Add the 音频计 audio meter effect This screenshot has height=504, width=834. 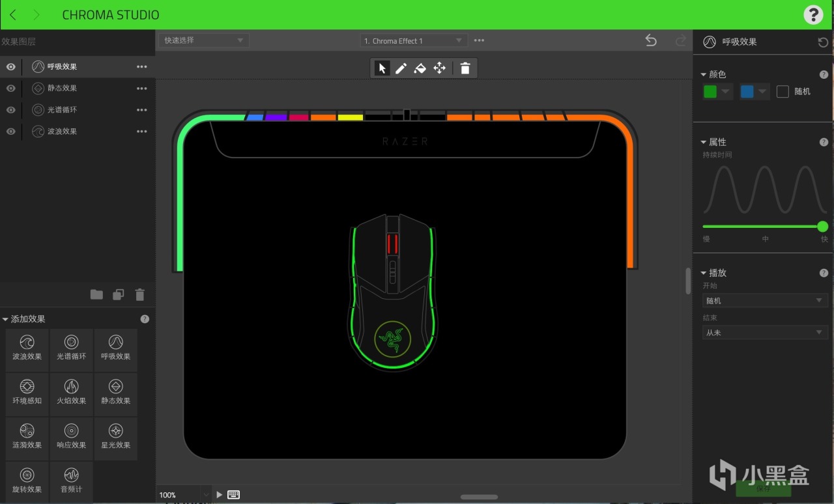(x=72, y=482)
